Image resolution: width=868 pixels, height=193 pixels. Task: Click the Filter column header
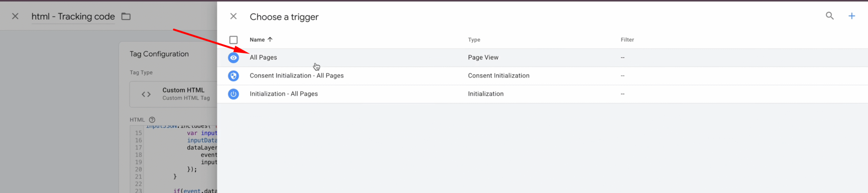pyautogui.click(x=627, y=40)
